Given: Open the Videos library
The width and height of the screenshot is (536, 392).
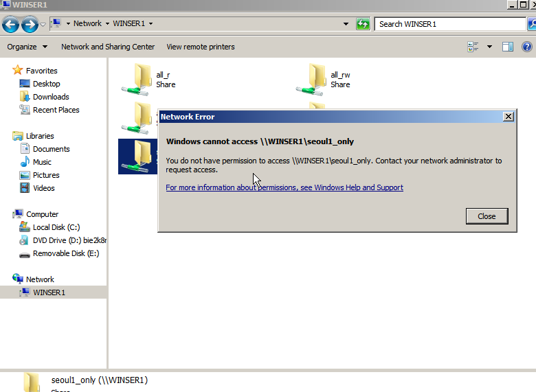Looking at the screenshot, I should [x=44, y=188].
